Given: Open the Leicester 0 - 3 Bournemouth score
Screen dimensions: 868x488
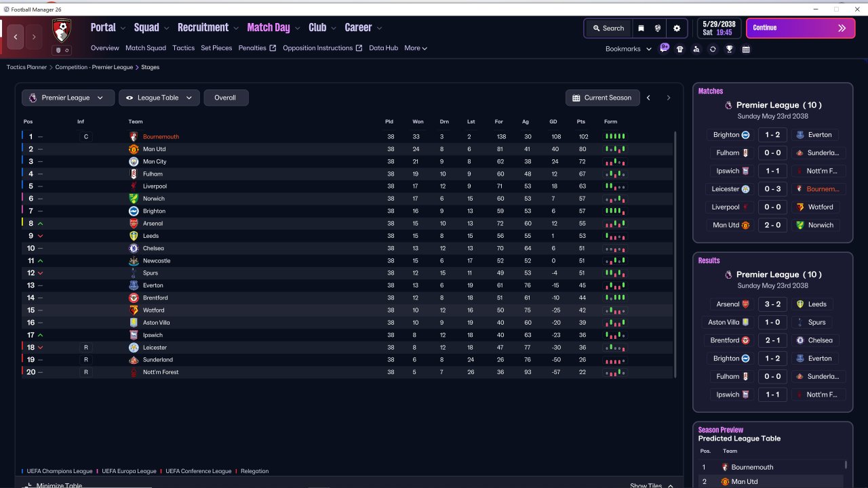Looking at the screenshot, I should (773, 189).
